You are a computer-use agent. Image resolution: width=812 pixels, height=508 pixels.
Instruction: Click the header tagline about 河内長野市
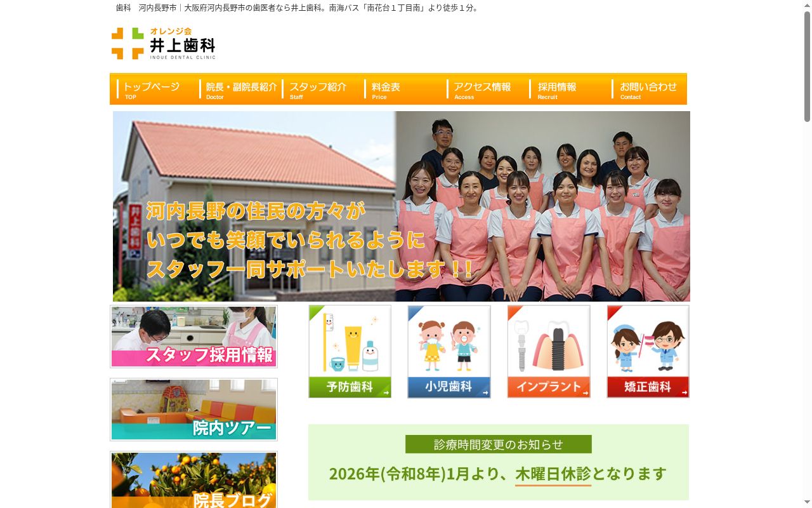(298, 8)
